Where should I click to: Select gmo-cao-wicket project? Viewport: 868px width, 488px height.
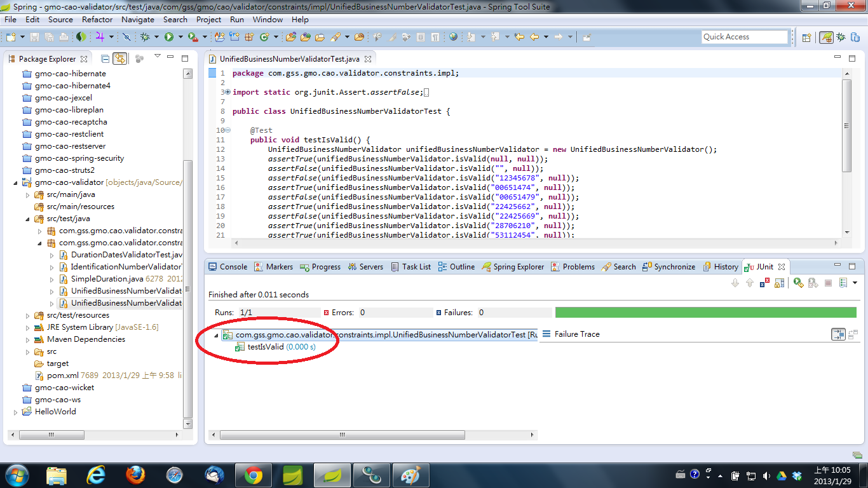click(58, 388)
